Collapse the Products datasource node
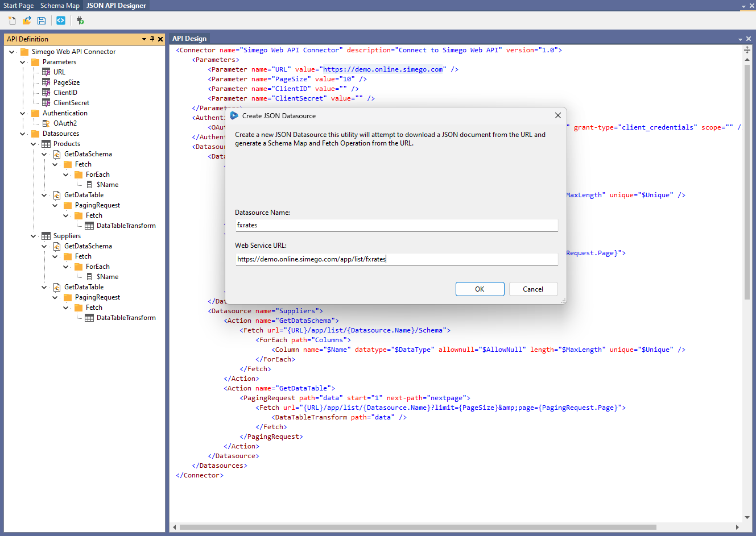The height and width of the screenshot is (536, 756). click(33, 144)
